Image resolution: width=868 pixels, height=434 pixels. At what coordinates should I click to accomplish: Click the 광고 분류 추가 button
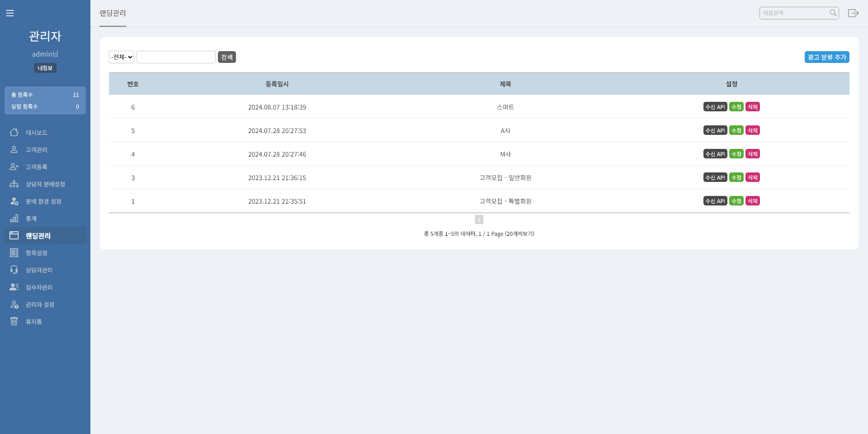(826, 57)
